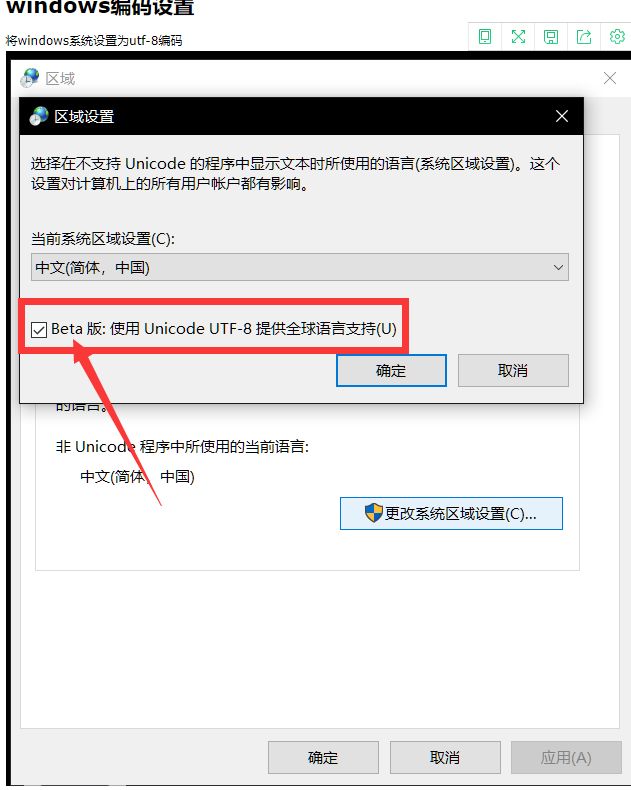Close the 区域 window with X
Screen dimensions: 631x790
pyautogui.click(x=610, y=78)
